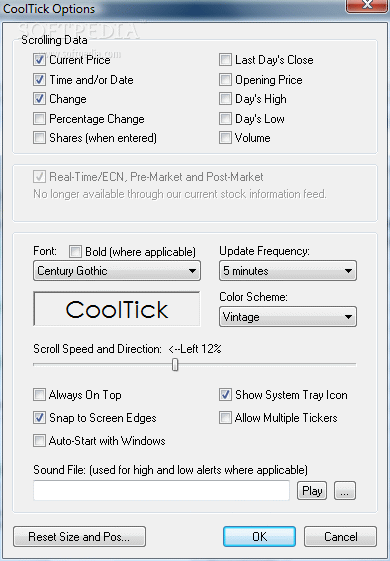Image resolution: width=390 pixels, height=561 pixels.
Task: Open the Color Scheme Vintage dropdown
Action: (x=288, y=316)
